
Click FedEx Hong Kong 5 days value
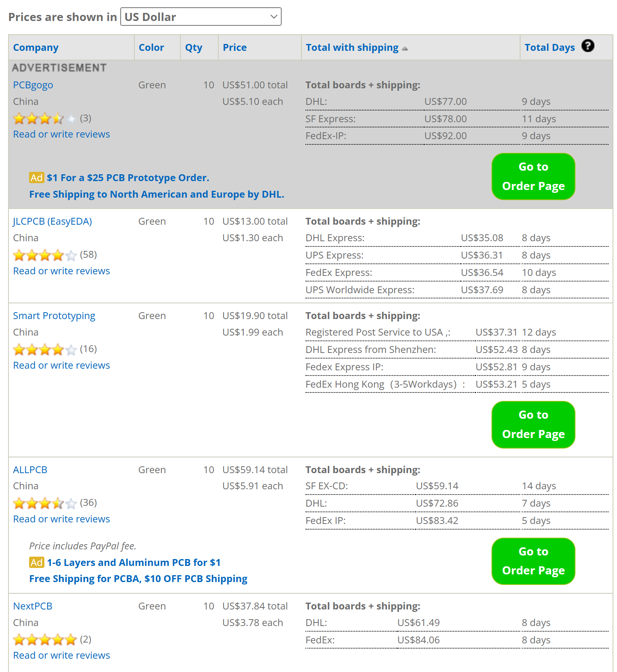tap(536, 384)
